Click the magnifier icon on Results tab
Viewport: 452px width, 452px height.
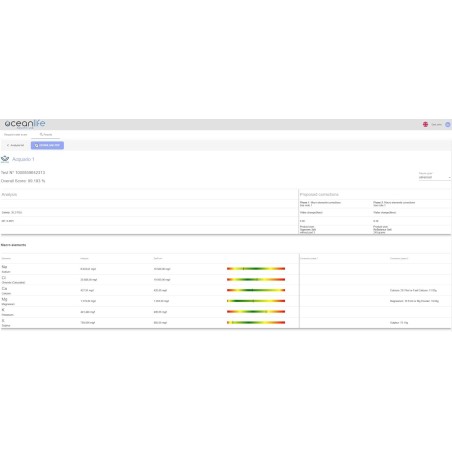click(x=41, y=134)
